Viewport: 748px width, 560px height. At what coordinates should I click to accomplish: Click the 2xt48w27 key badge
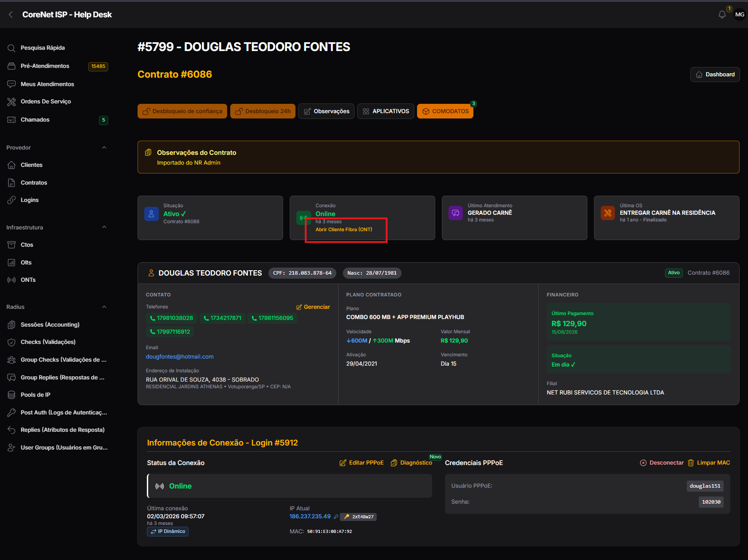358,517
